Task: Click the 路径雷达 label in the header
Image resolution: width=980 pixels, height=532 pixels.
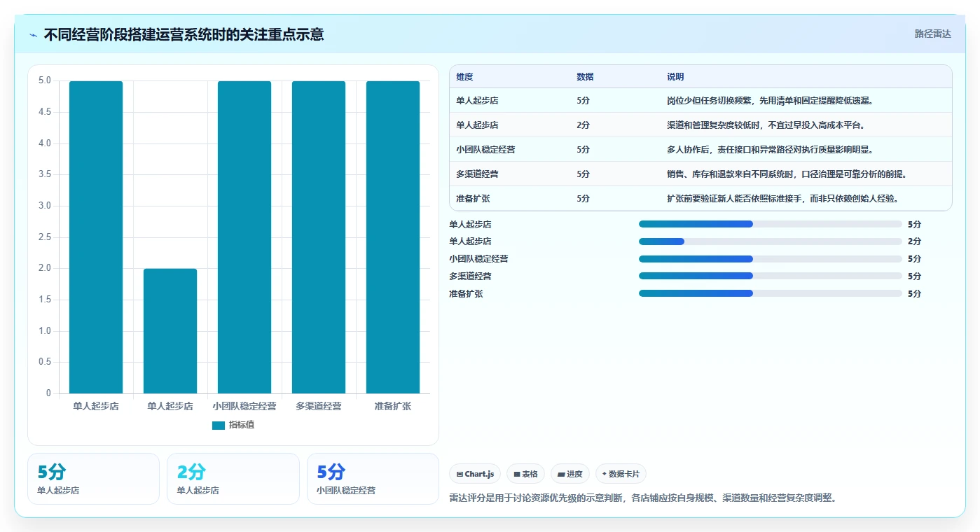Action: (932, 34)
